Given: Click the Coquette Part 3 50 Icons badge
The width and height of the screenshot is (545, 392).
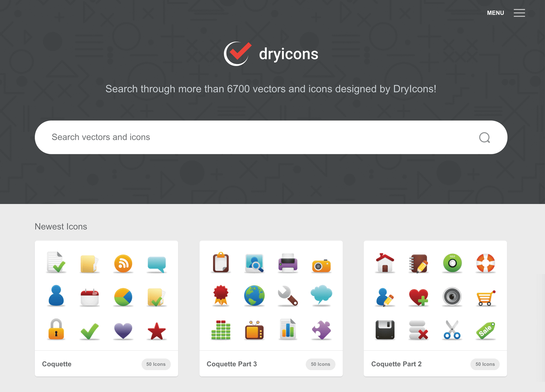Looking at the screenshot, I should [320, 364].
